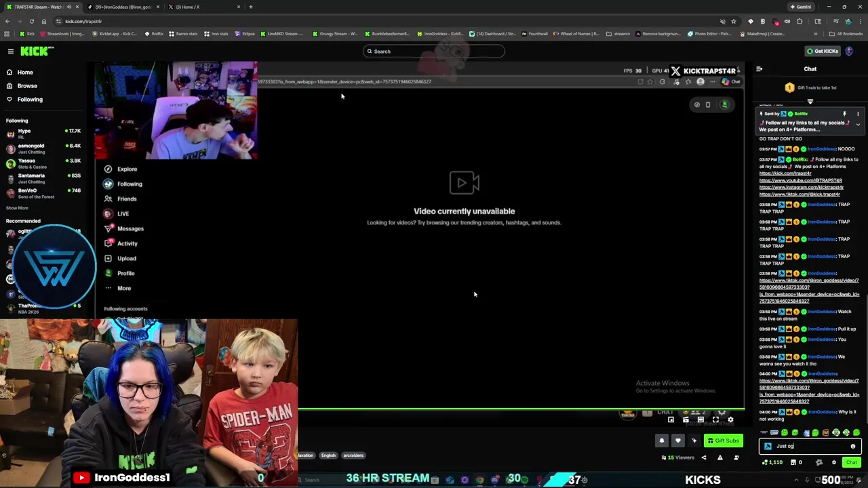Click the English stream tag

click(x=328, y=455)
